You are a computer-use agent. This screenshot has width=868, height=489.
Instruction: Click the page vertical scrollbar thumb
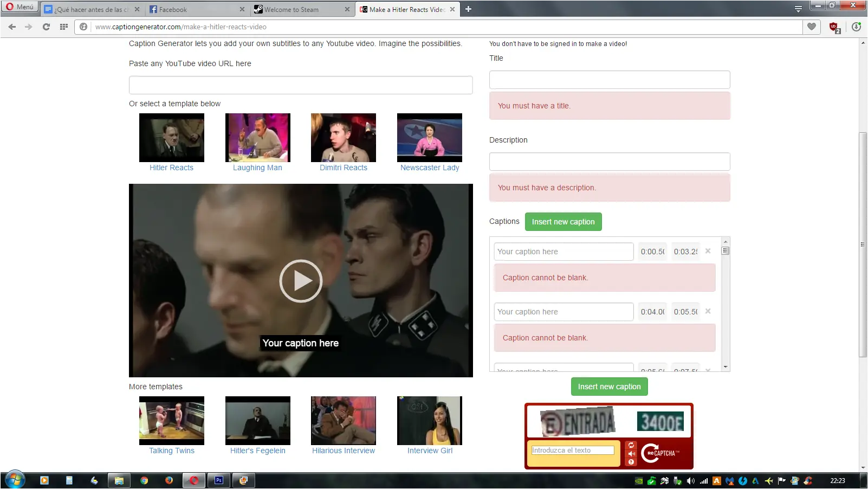pyautogui.click(x=863, y=244)
